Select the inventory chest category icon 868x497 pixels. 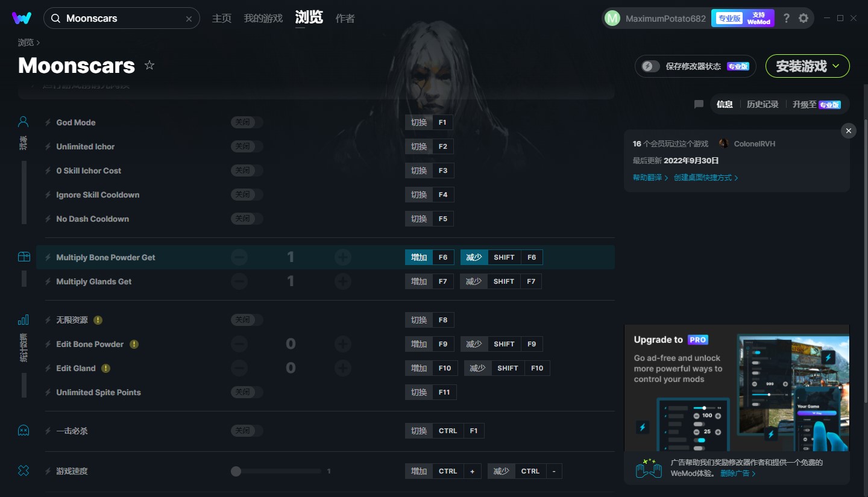[24, 257]
